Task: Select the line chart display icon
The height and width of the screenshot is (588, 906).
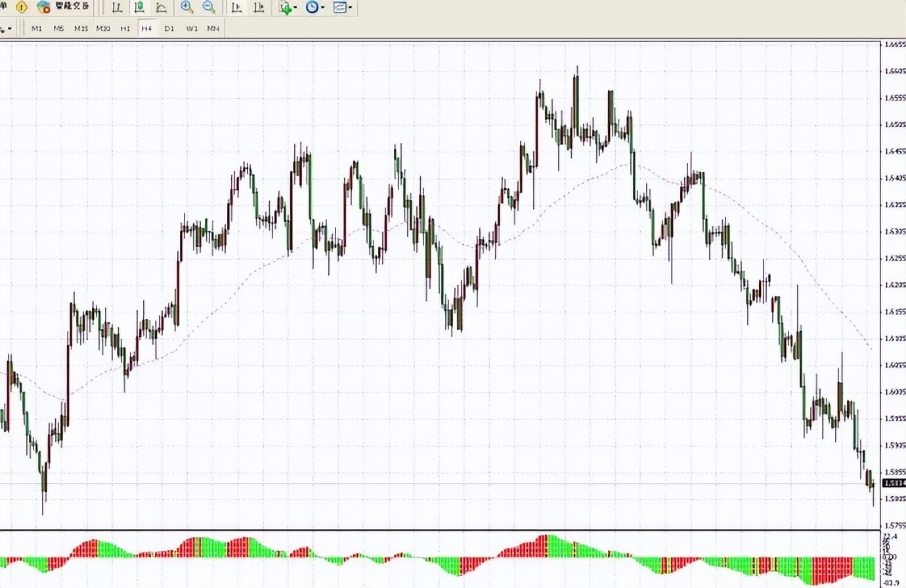Action: pyautogui.click(x=161, y=8)
